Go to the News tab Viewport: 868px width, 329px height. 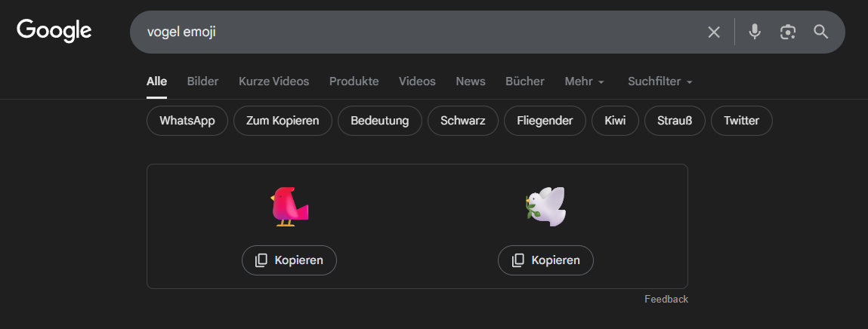coord(471,81)
